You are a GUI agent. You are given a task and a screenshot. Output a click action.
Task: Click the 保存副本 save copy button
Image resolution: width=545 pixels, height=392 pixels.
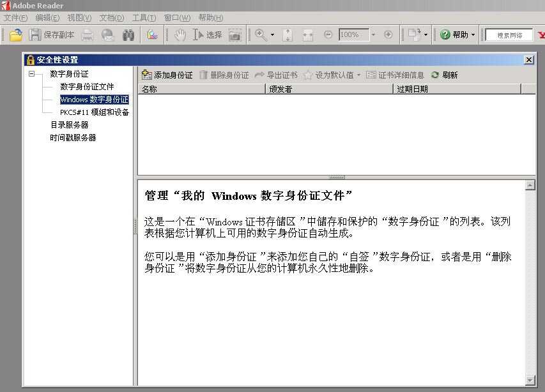[x=52, y=34]
